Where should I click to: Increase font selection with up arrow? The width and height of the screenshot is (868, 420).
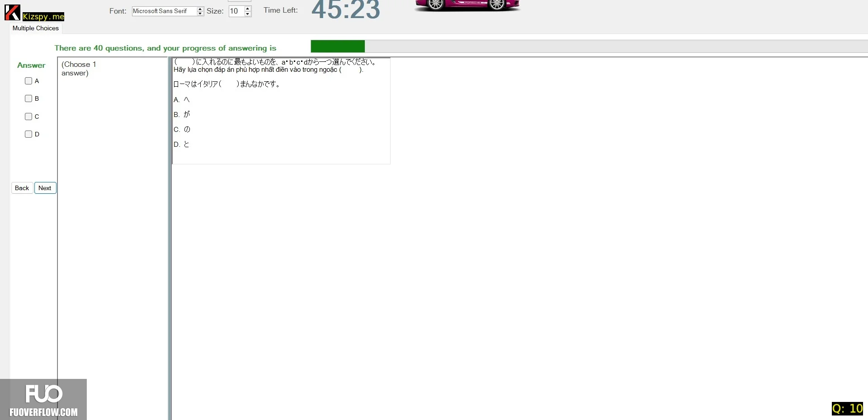click(x=200, y=9)
